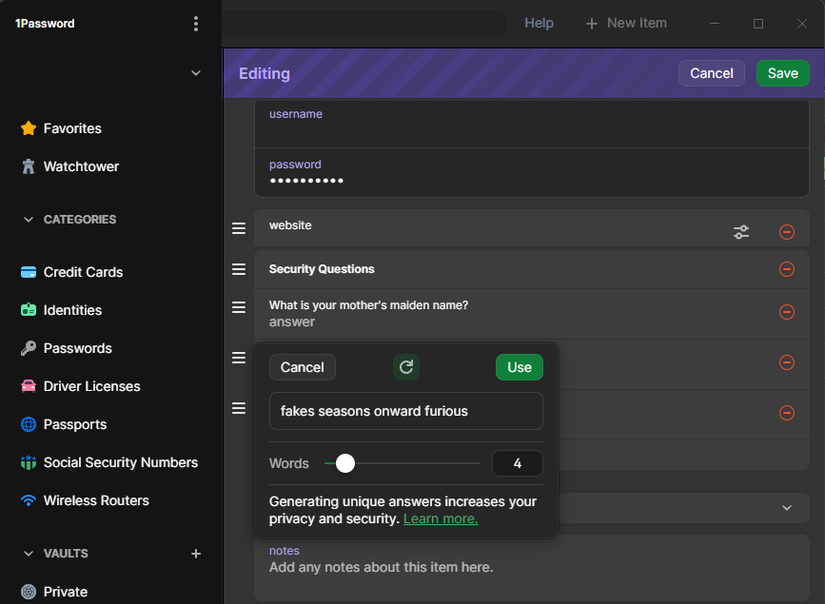Select the Passwords key icon
Image resolution: width=825 pixels, height=604 pixels.
tap(27, 348)
